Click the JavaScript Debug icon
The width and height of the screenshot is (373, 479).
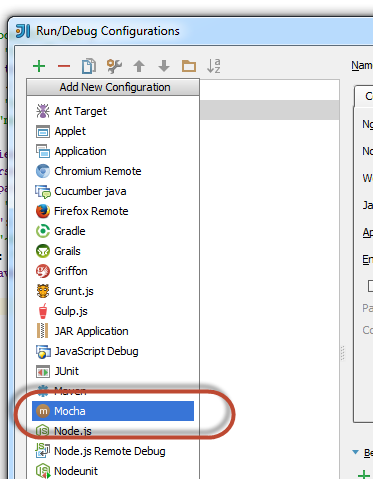coord(43,352)
